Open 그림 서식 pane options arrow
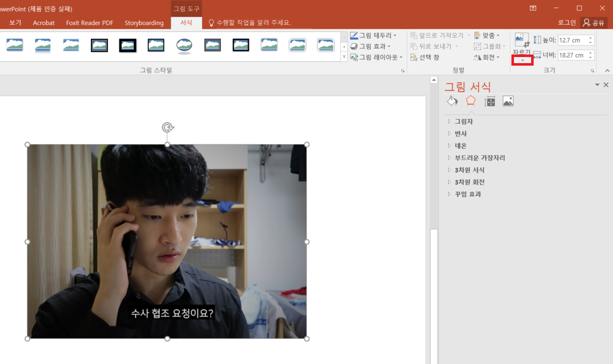The width and height of the screenshot is (613, 364). (x=597, y=85)
